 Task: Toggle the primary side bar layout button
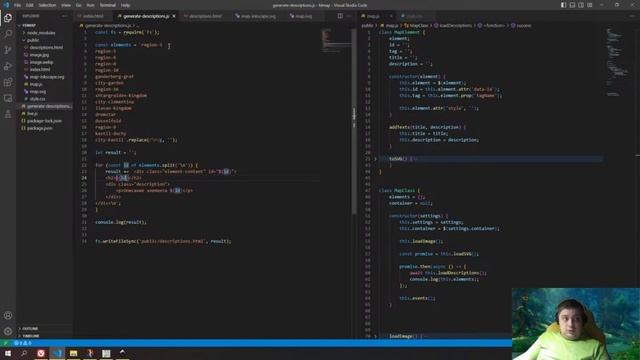click(x=563, y=5)
